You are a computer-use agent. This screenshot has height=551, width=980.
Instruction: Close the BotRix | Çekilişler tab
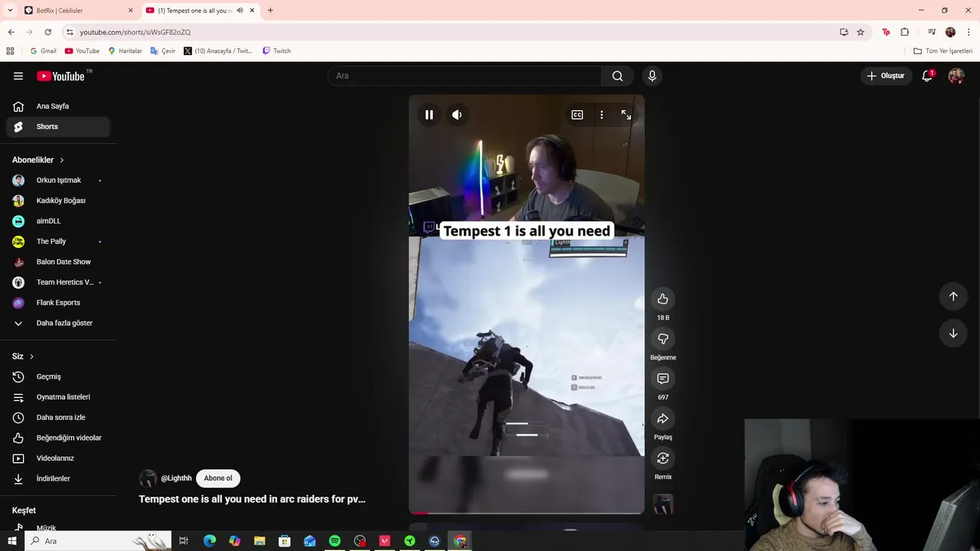coord(130,10)
